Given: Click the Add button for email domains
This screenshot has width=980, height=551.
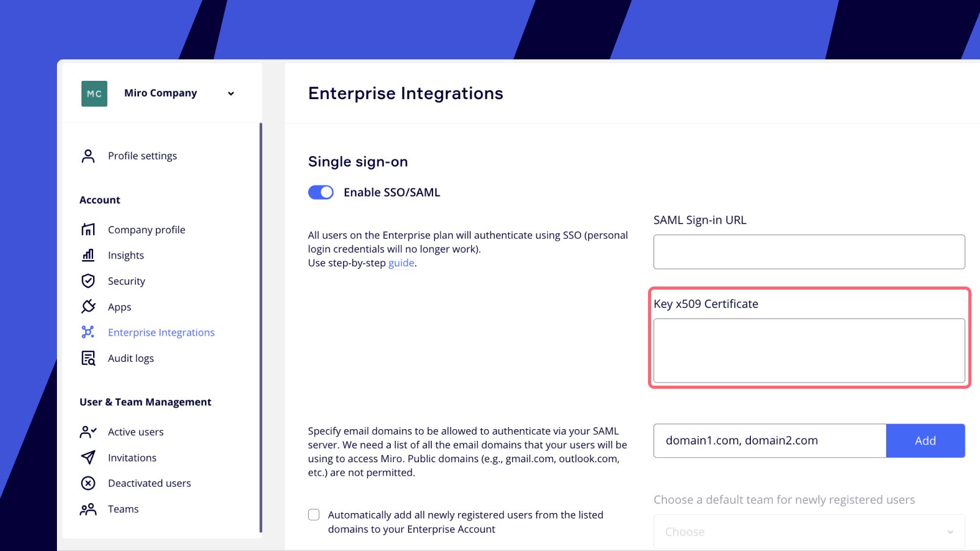Looking at the screenshot, I should coord(925,440).
